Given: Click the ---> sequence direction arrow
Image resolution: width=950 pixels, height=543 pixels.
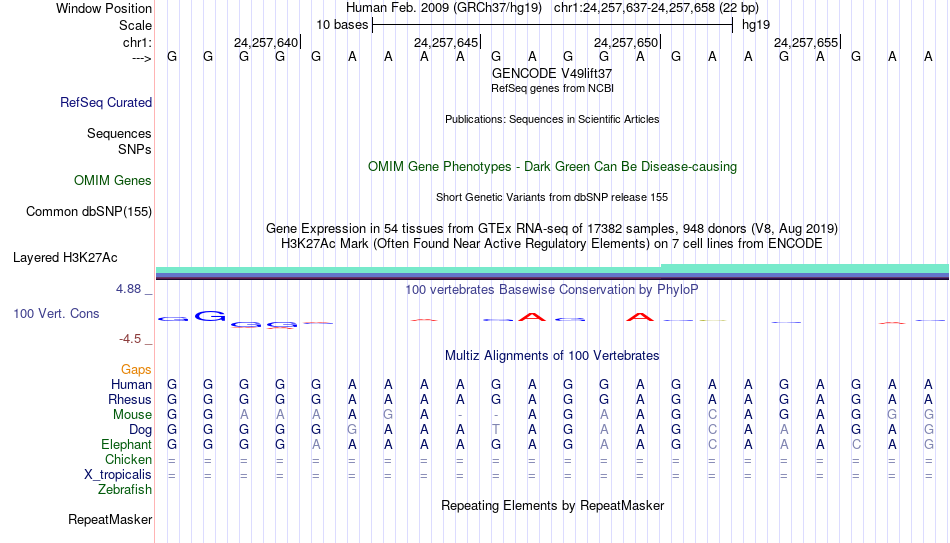Looking at the screenshot, I should click(142, 58).
